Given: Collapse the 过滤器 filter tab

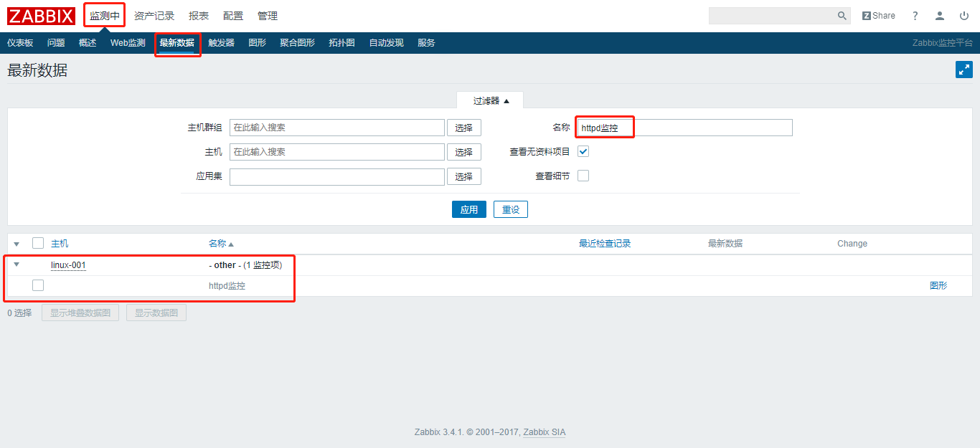Looking at the screenshot, I should point(491,101).
